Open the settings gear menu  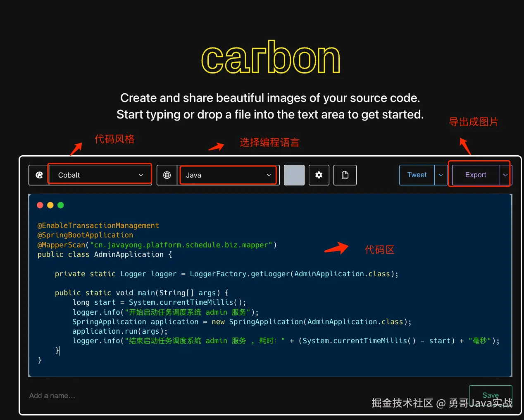click(319, 175)
